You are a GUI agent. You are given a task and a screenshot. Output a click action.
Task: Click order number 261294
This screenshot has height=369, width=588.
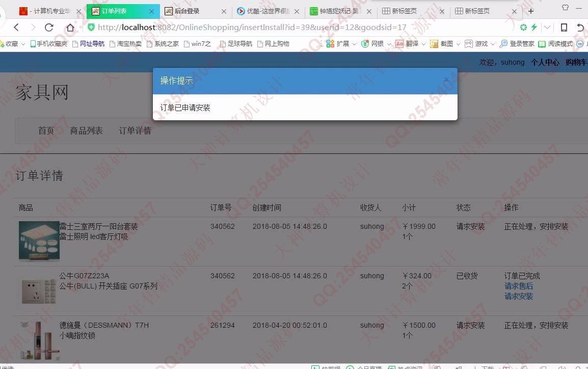(x=222, y=325)
